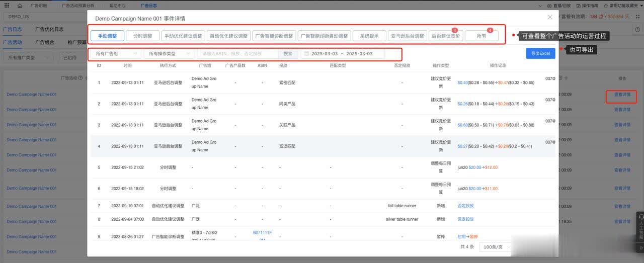Switch to 广告智能诊断调整 tab
The image size is (644, 263).
click(x=274, y=36)
